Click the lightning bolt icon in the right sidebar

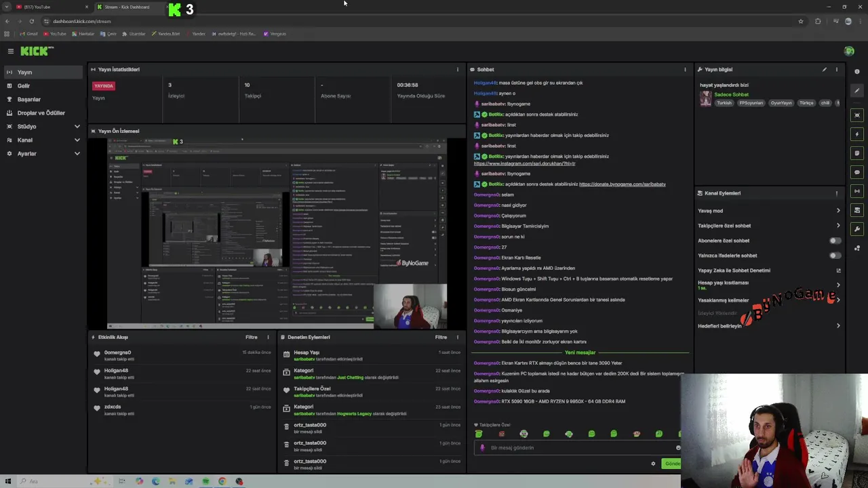tap(857, 134)
